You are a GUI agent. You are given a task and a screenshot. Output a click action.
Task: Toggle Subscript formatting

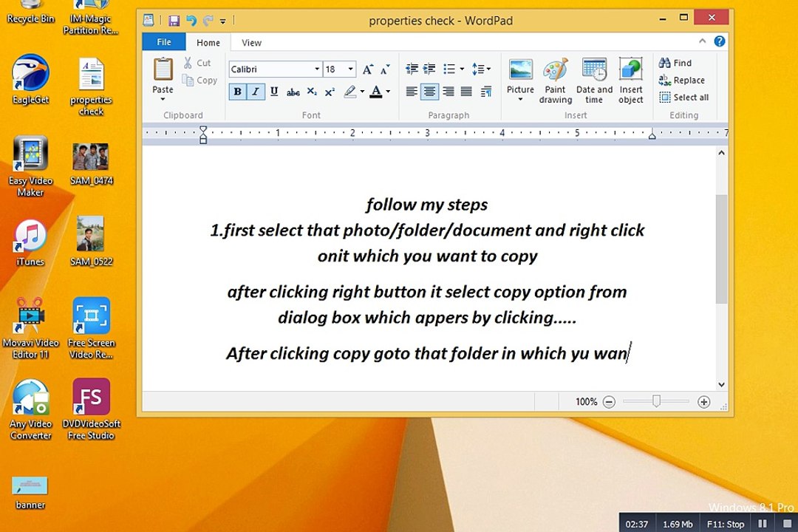[x=312, y=92]
